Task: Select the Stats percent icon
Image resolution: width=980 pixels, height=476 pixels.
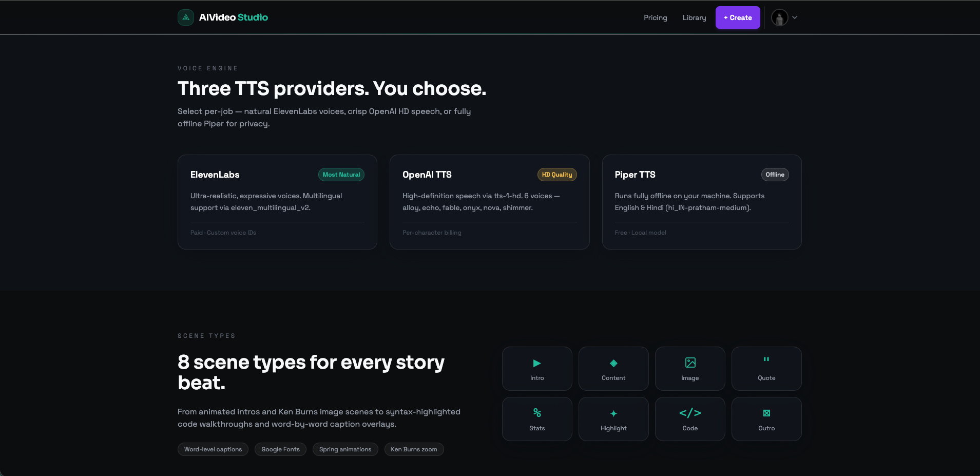Action: pos(537,413)
